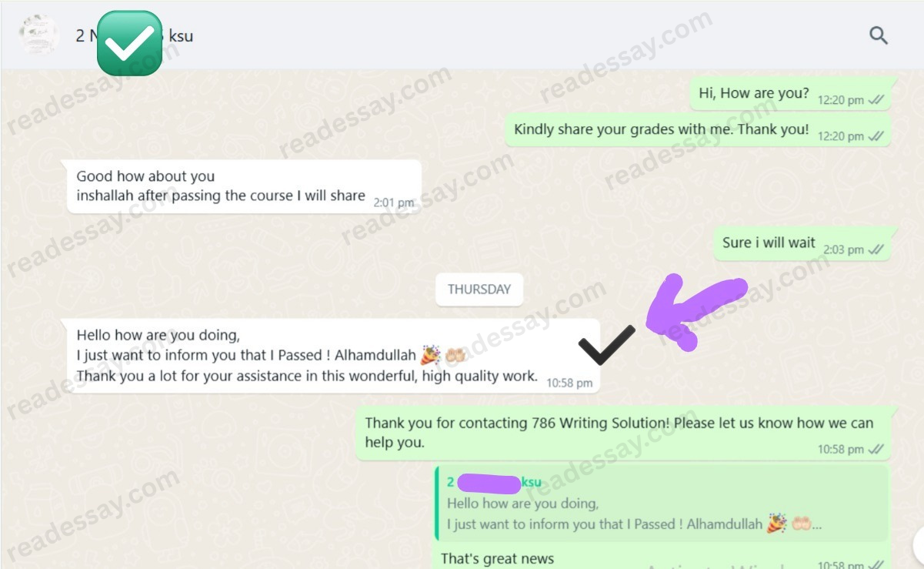Select the 'That's great news' message

(x=497, y=559)
